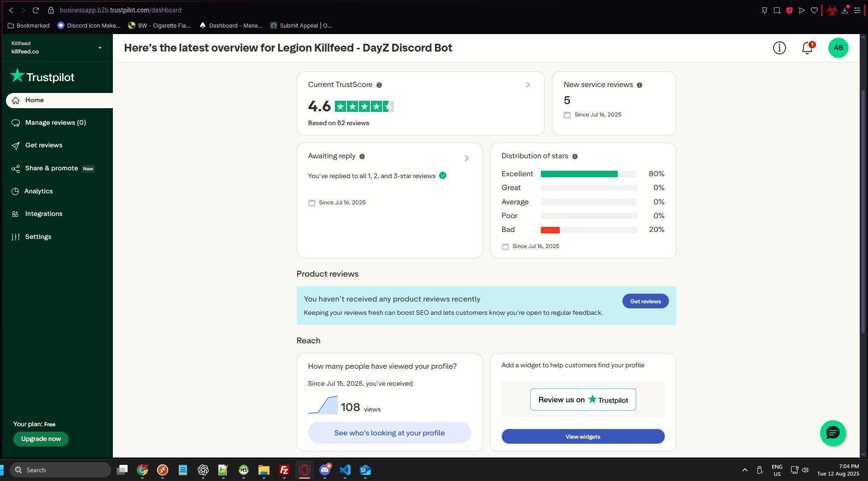Open the Bookmarked folder in bookmarks bar
The width and height of the screenshot is (868, 481).
click(x=29, y=26)
